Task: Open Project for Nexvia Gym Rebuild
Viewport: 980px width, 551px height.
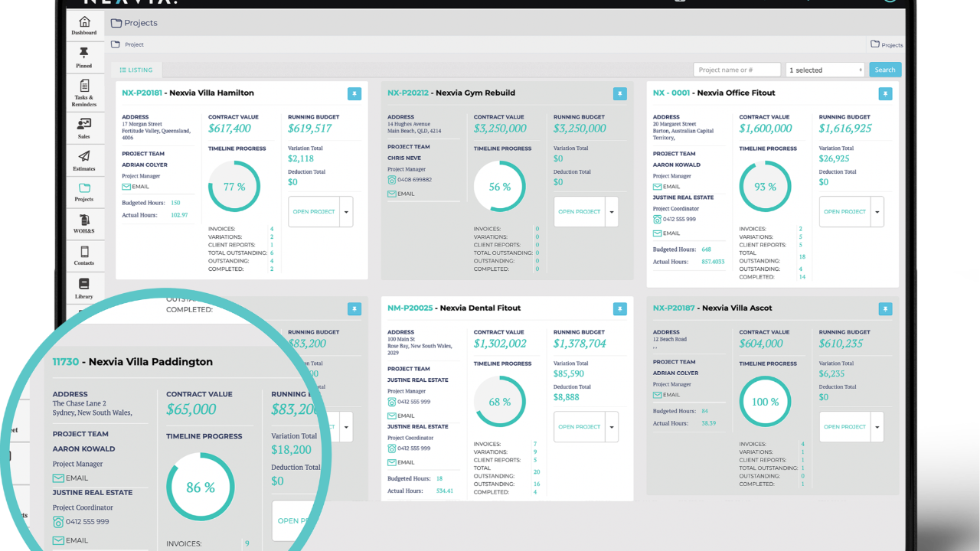Action: pyautogui.click(x=580, y=212)
